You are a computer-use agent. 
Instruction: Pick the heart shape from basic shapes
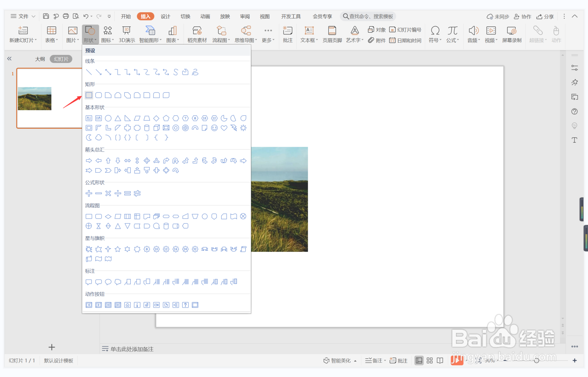tap(224, 128)
